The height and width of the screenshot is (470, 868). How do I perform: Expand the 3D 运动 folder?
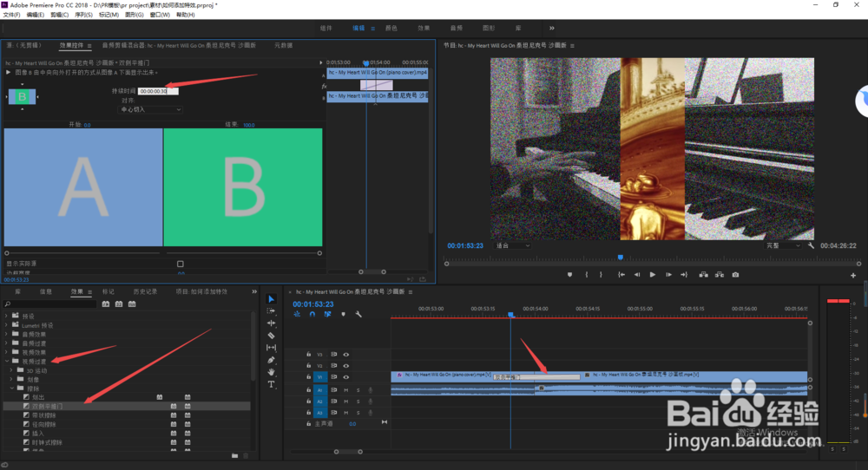click(11, 370)
